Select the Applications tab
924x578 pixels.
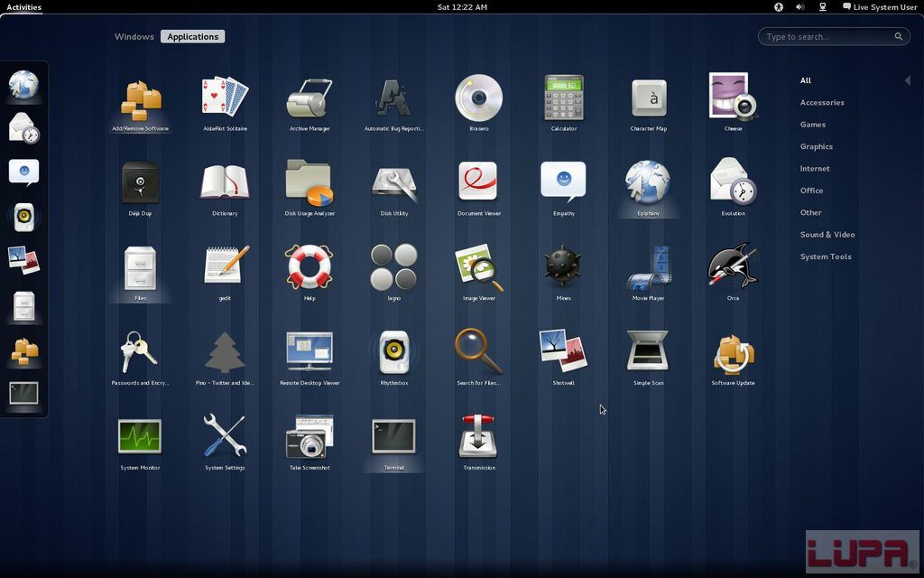193,36
